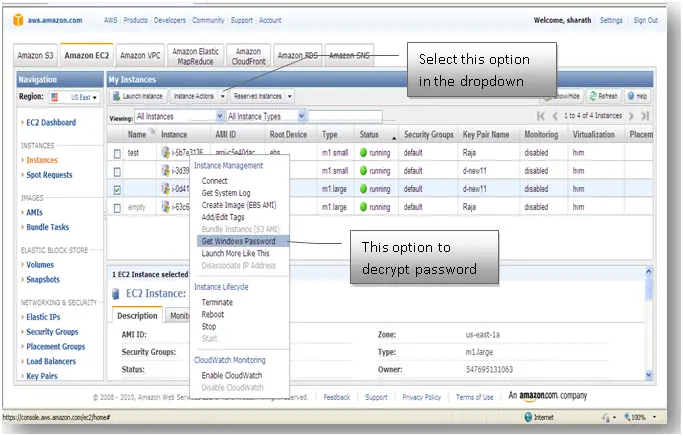Uncheck the selected i-0d41 instance checkbox
The image size is (683, 436).
click(x=117, y=190)
